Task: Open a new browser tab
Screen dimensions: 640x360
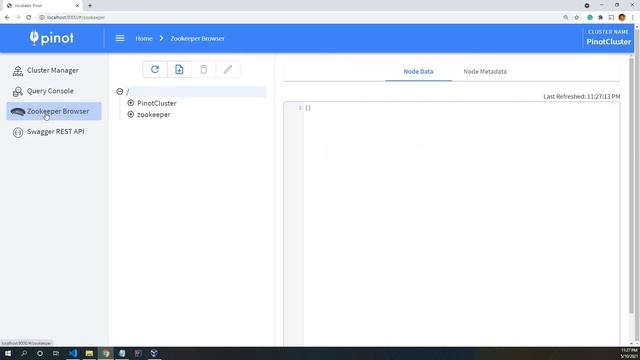Action: point(90,6)
